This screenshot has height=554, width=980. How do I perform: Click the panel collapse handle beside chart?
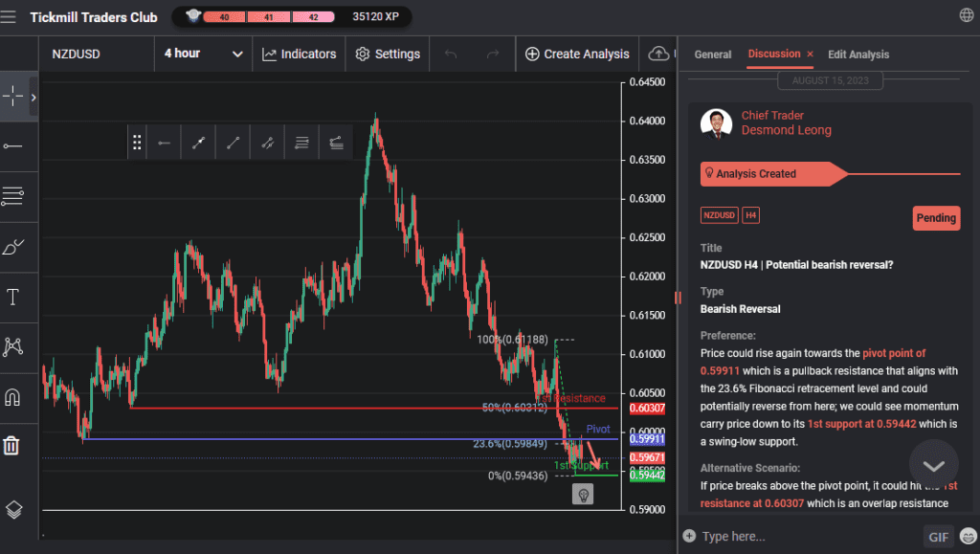pyautogui.click(x=678, y=298)
